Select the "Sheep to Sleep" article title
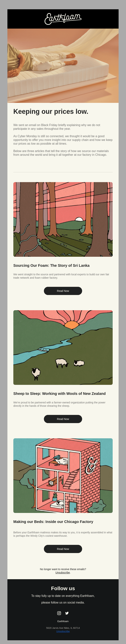126x644 pixels. click(x=59, y=394)
